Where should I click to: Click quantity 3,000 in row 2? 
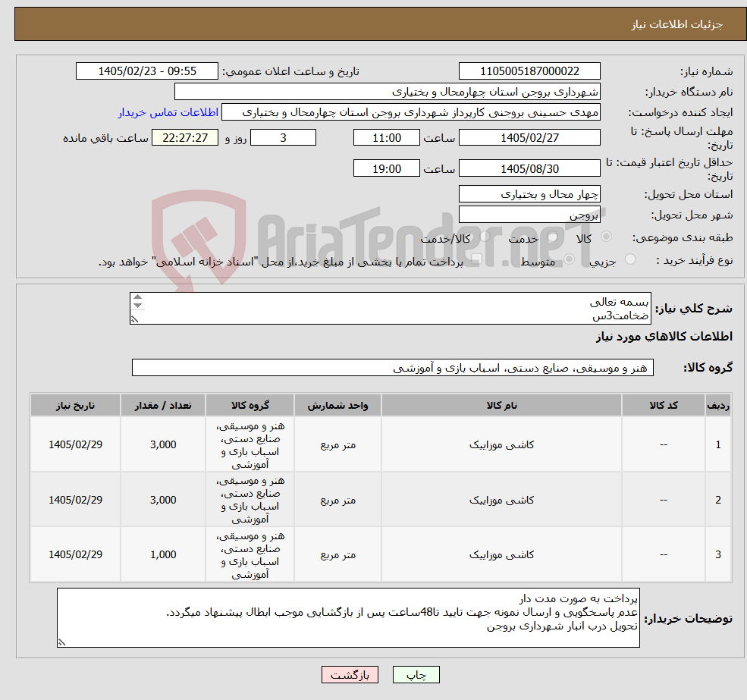[x=163, y=500]
